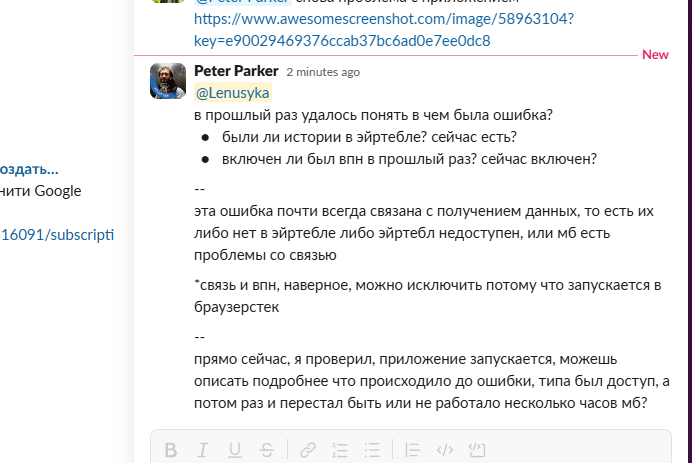Image resolution: width=692 pixels, height=463 pixels.
Task: Click the '2 minutes ago' timestamp
Action: coord(323,72)
